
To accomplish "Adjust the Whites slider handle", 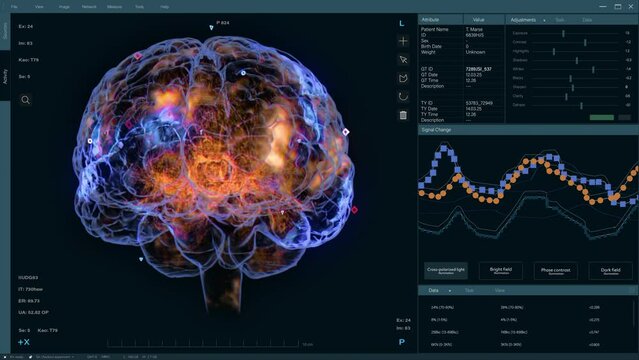I will 593,70.
